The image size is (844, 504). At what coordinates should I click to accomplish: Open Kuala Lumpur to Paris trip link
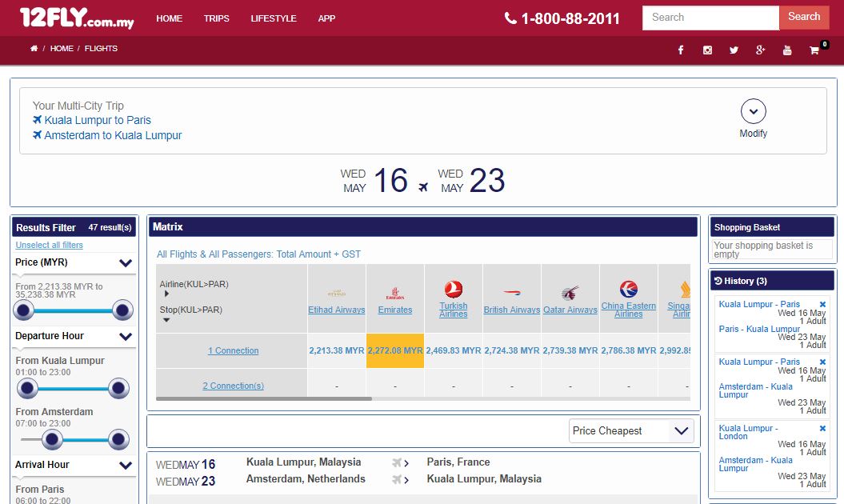coord(98,120)
